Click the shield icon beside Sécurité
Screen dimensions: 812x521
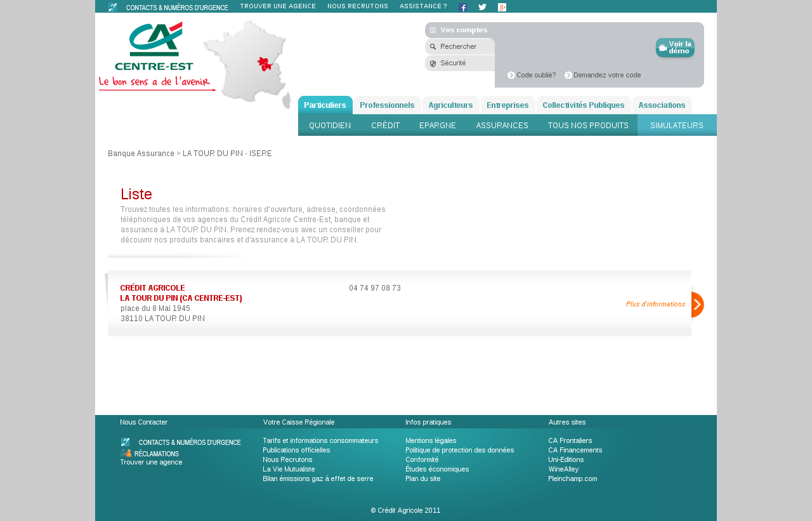pos(433,63)
